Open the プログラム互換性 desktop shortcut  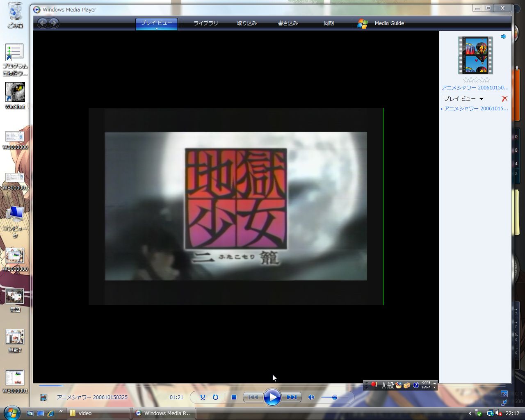15,60
